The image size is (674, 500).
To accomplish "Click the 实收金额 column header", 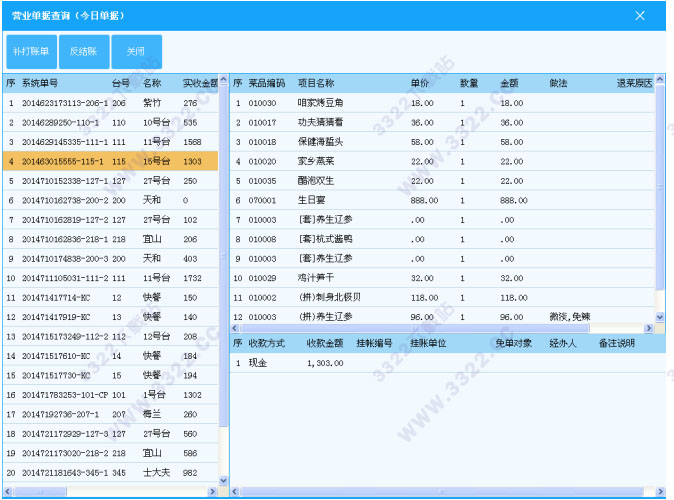I will point(200,83).
